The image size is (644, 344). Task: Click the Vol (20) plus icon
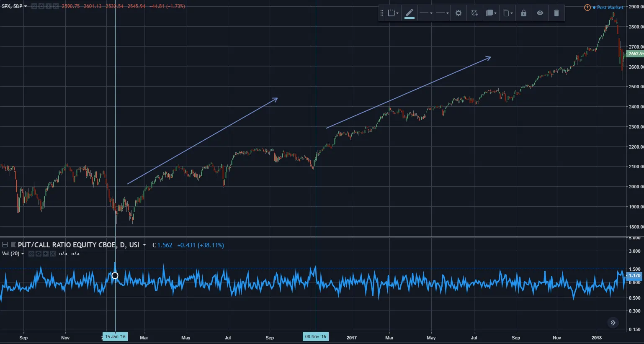45,254
